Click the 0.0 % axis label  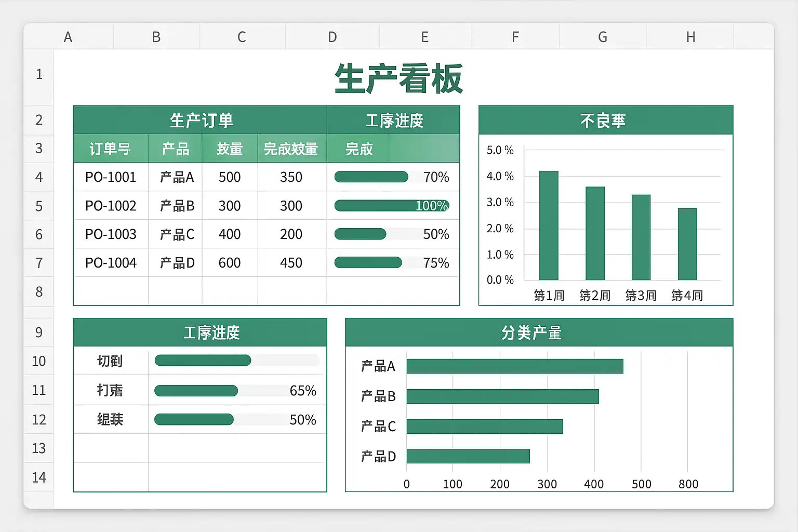pyautogui.click(x=500, y=280)
